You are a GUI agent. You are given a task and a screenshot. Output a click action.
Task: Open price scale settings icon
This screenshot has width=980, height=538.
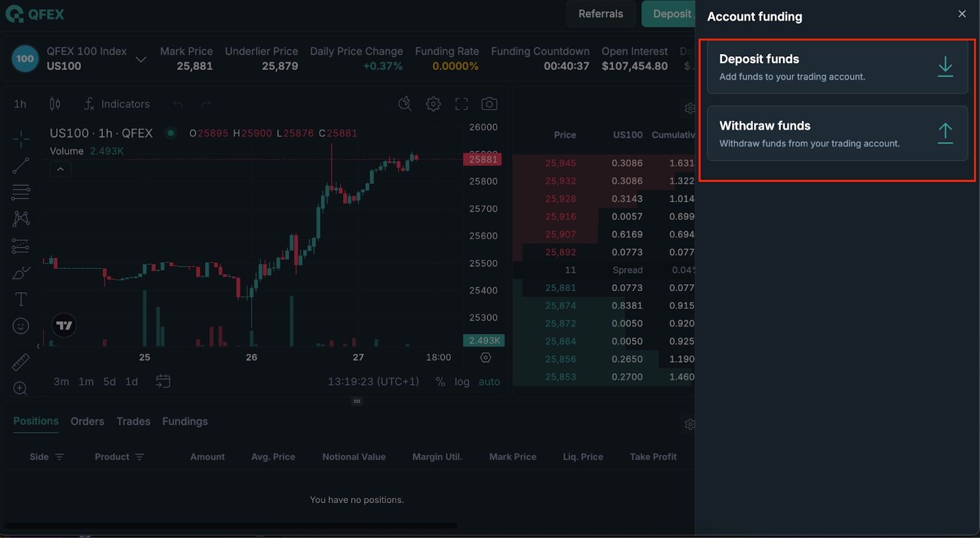click(486, 357)
